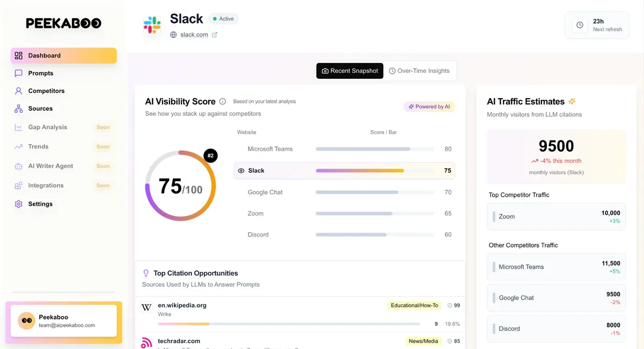Open Sources from the sidebar
The width and height of the screenshot is (644, 349).
tap(18, 108)
